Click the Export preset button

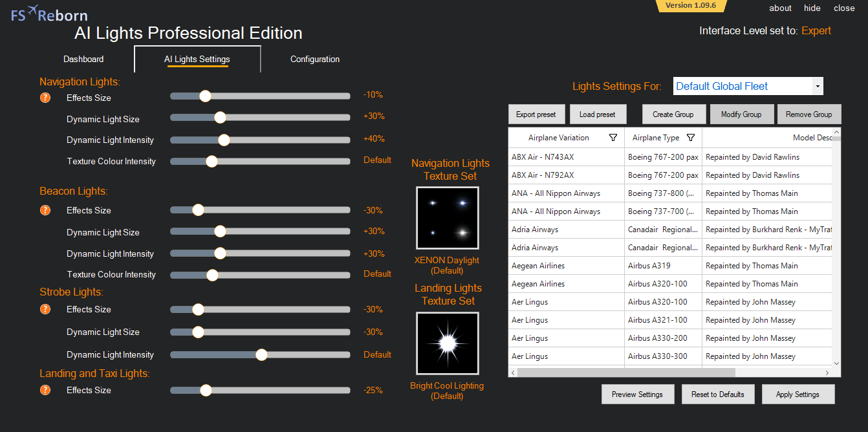coord(536,114)
